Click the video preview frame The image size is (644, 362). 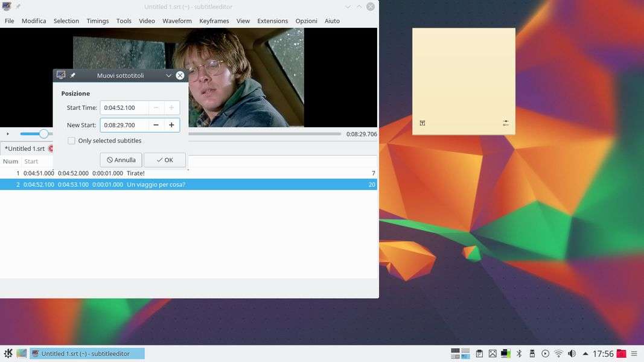click(x=246, y=78)
